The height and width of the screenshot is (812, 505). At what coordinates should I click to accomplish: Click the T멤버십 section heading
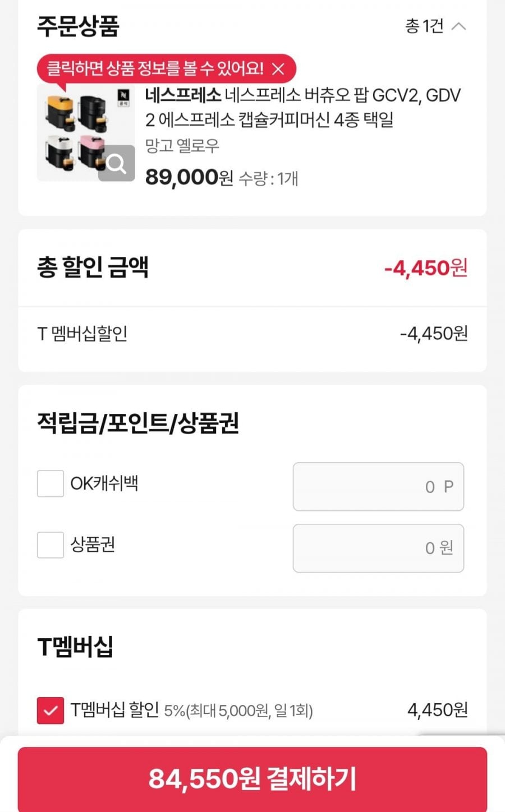tap(75, 647)
